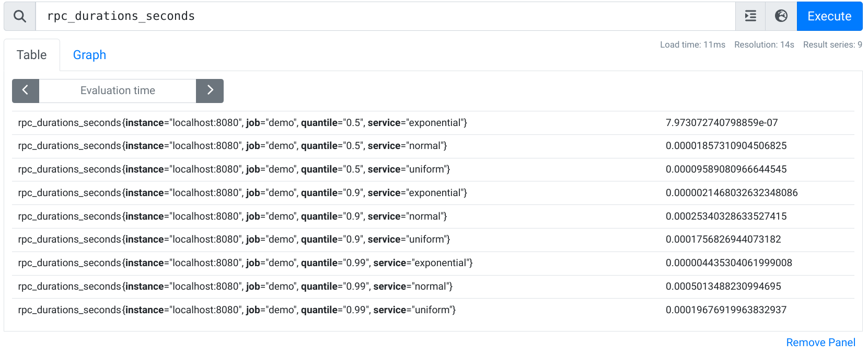Click the Load time: 11ms indicator
The height and width of the screenshot is (354, 868).
coord(692,44)
